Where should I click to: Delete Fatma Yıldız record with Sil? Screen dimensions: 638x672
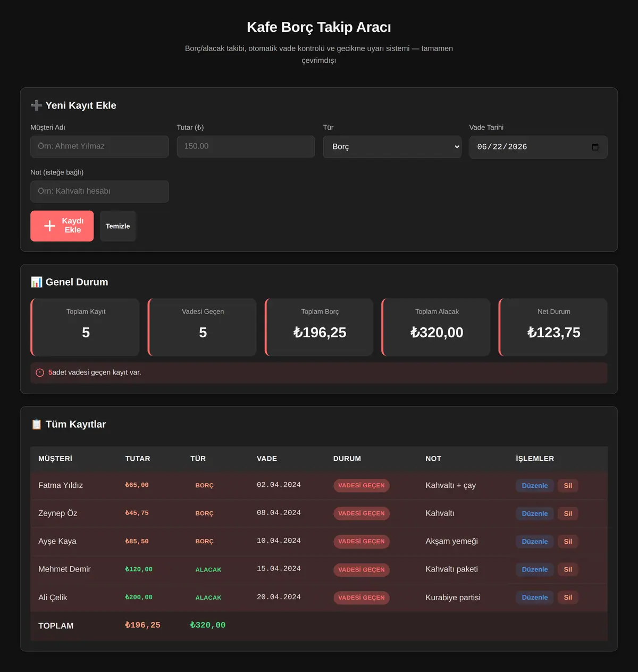click(x=568, y=486)
